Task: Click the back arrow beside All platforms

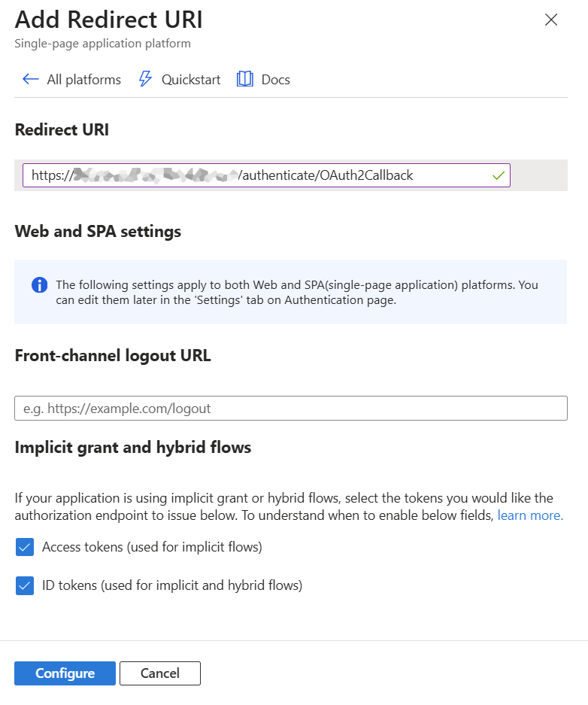Action: tap(30, 79)
